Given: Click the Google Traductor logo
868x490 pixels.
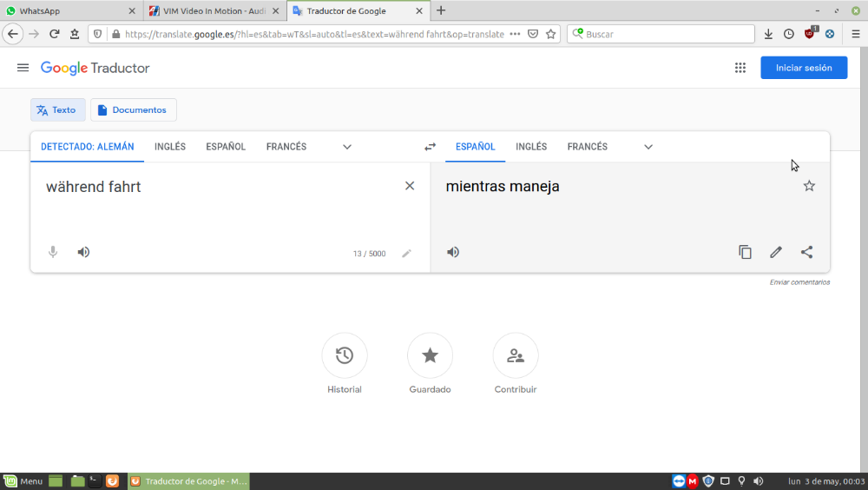Looking at the screenshot, I should click(95, 68).
